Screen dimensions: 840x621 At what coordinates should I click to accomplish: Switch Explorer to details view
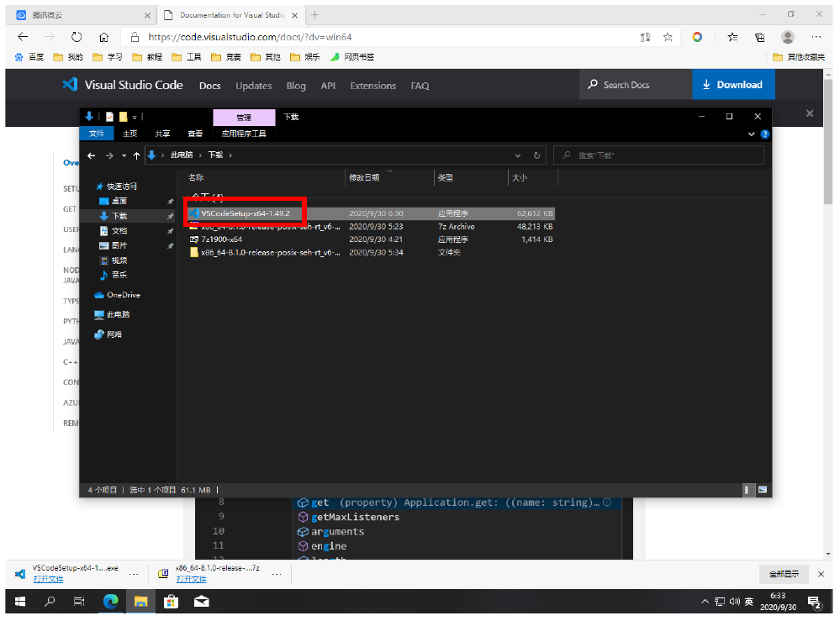pyautogui.click(x=748, y=489)
